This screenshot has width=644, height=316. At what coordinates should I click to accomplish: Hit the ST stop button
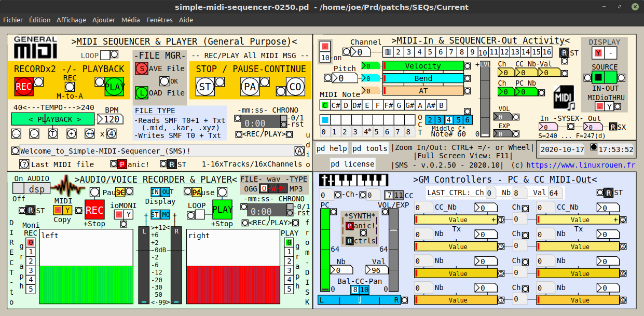coord(205,87)
